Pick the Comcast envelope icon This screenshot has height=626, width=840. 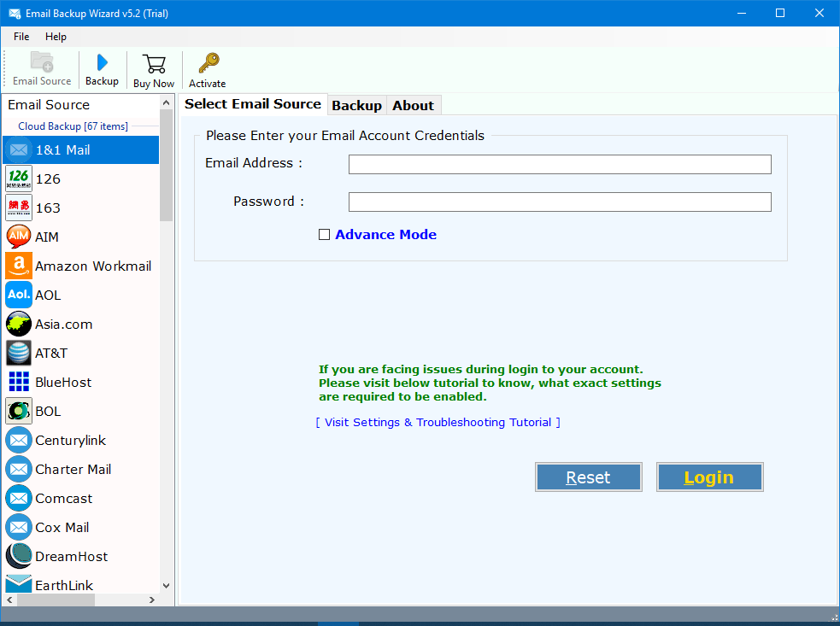[x=19, y=498]
